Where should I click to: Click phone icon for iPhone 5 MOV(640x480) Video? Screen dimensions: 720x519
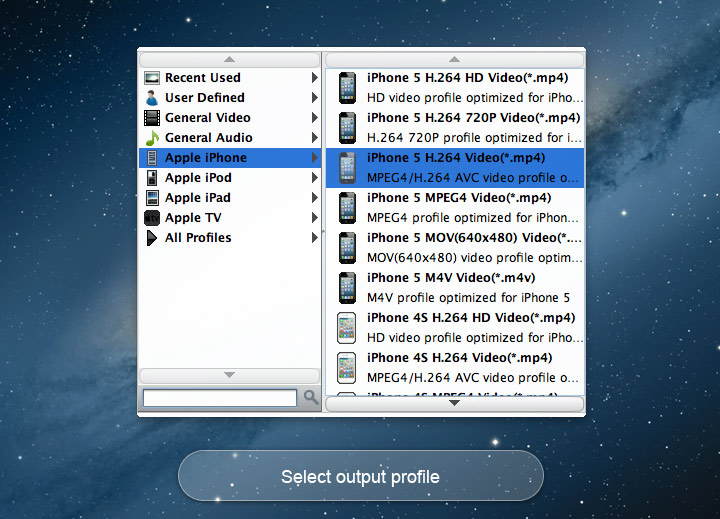coord(347,248)
